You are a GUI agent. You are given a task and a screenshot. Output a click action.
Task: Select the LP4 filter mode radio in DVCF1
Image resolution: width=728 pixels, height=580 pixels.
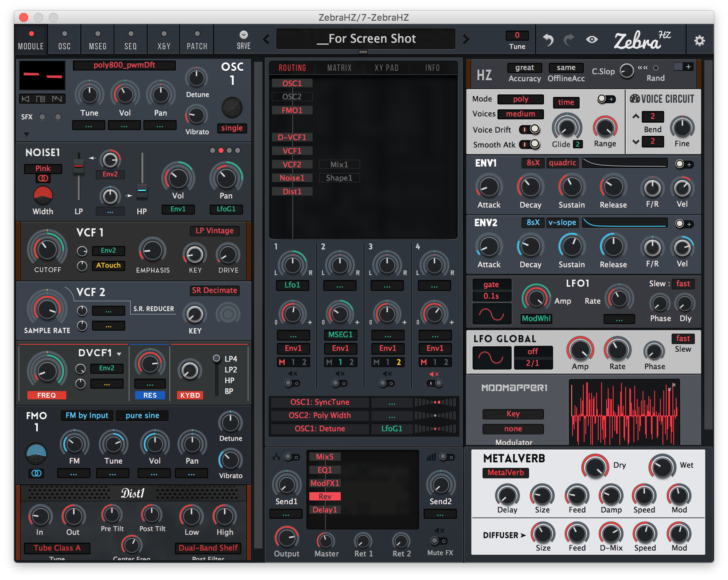click(216, 358)
